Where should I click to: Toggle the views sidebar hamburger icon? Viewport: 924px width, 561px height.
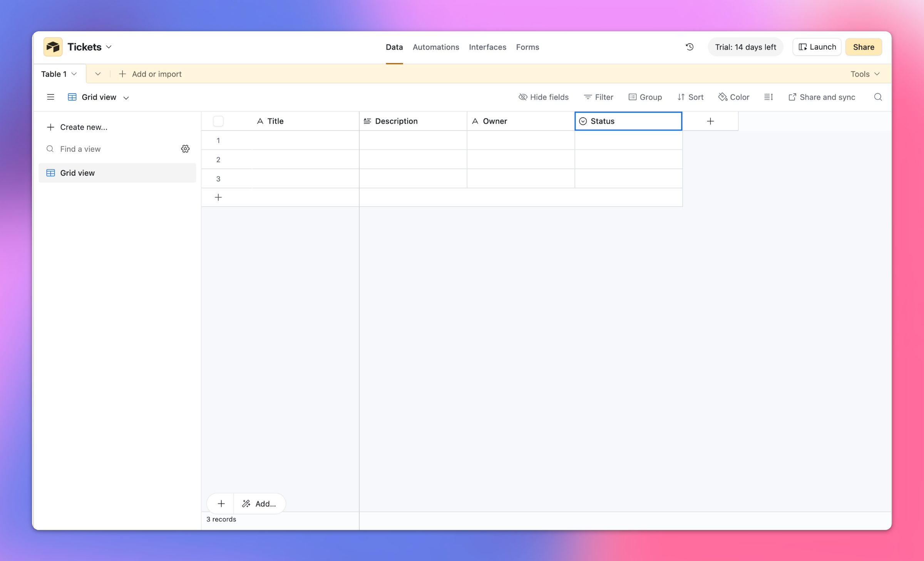click(50, 97)
